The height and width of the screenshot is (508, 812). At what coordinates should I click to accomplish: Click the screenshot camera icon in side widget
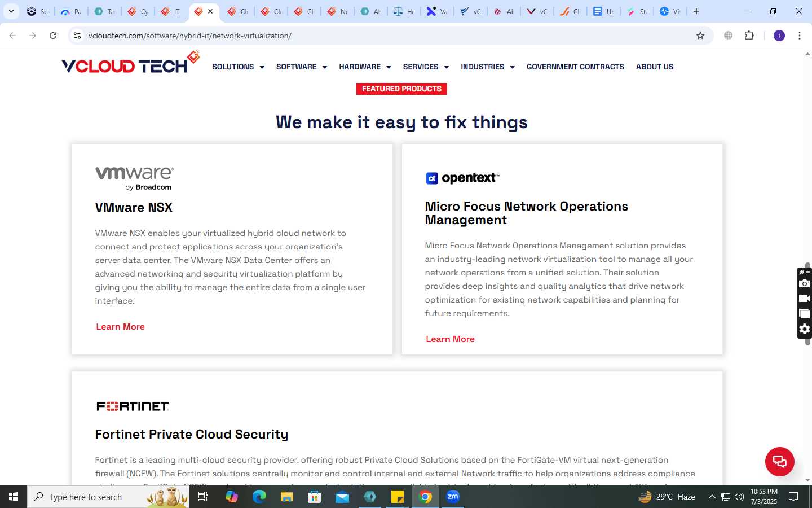805,283
